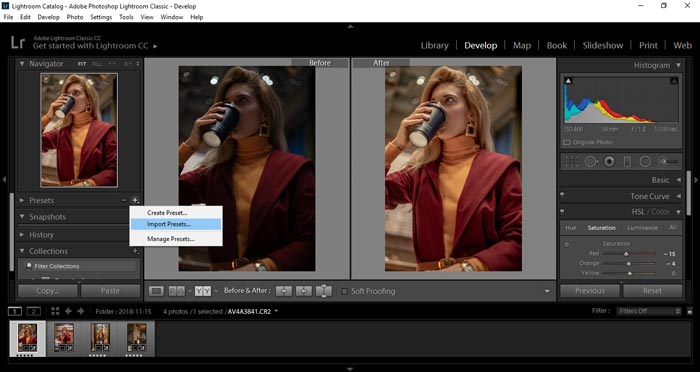Click the Paste button
This screenshot has width=700, height=372.
point(110,291)
